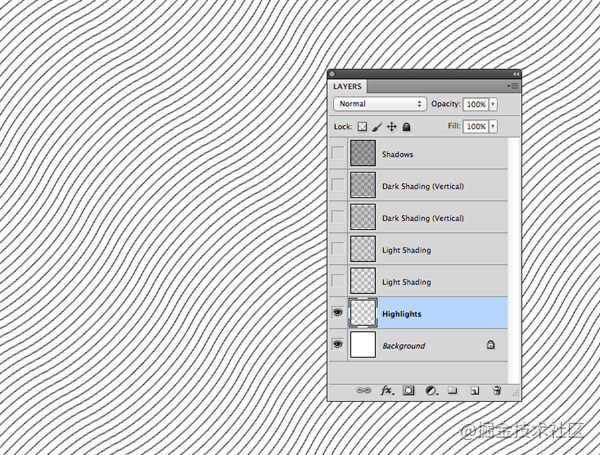Screen dimensions: 600x455
Task: Lock layer position with move icon
Action: click(391, 127)
